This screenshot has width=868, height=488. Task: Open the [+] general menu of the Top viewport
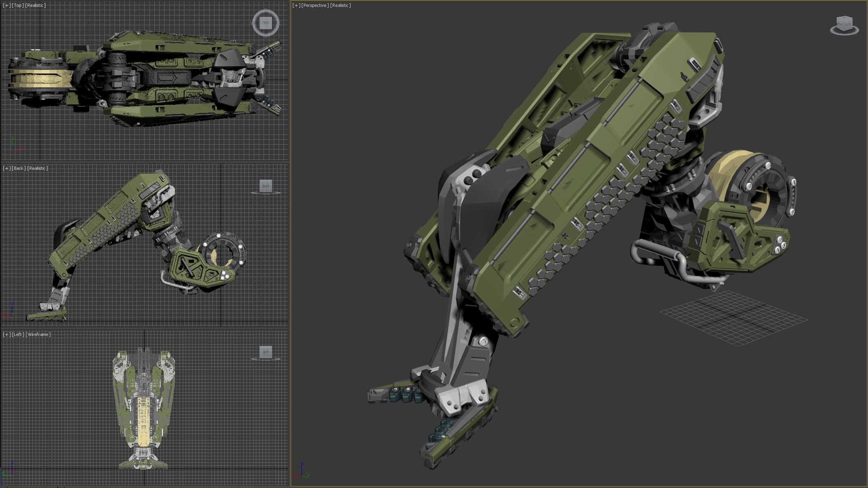click(x=6, y=5)
